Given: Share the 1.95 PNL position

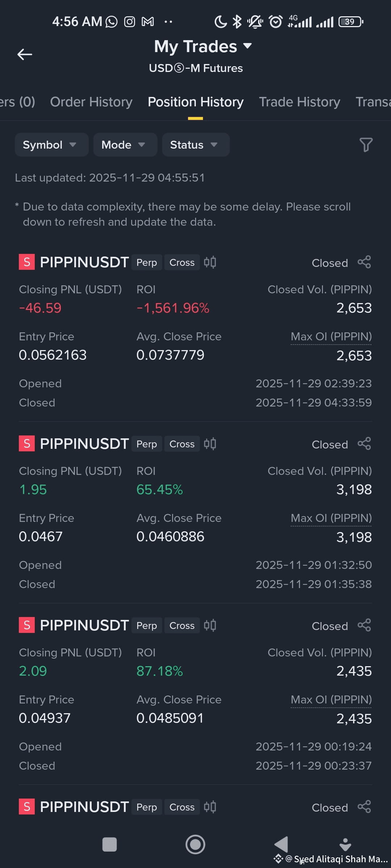Looking at the screenshot, I should coord(364,444).
